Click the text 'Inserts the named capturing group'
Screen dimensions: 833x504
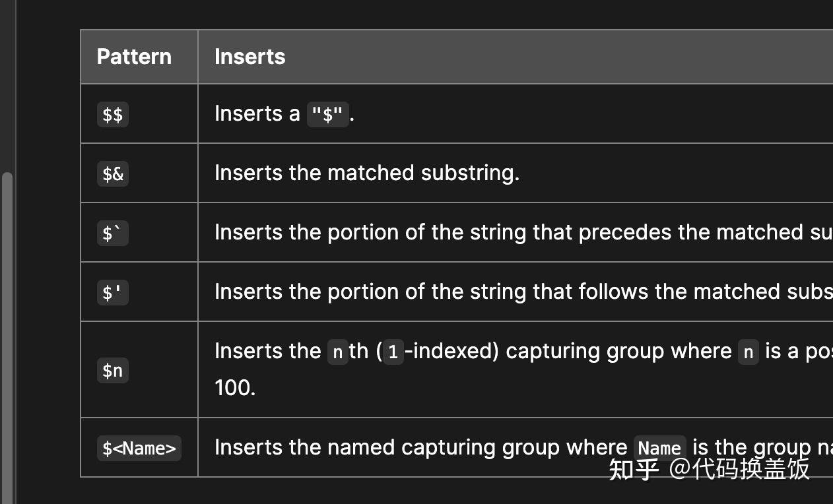420,447
